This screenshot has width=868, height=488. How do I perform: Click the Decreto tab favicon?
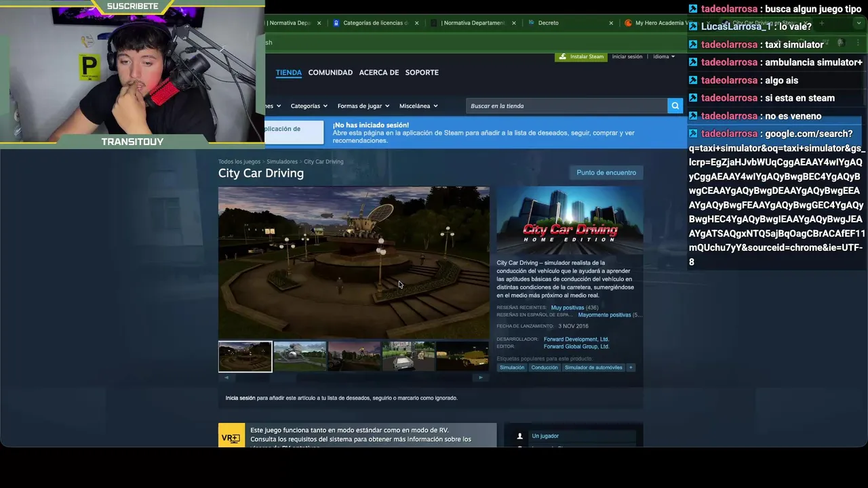point(532,23)
